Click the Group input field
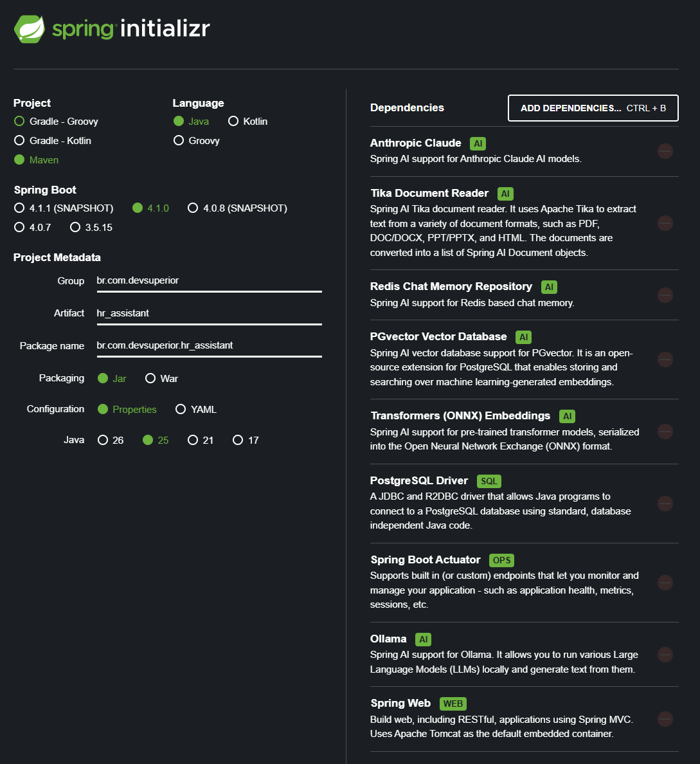This screenshot has width=700, height=764. [209, 281]
